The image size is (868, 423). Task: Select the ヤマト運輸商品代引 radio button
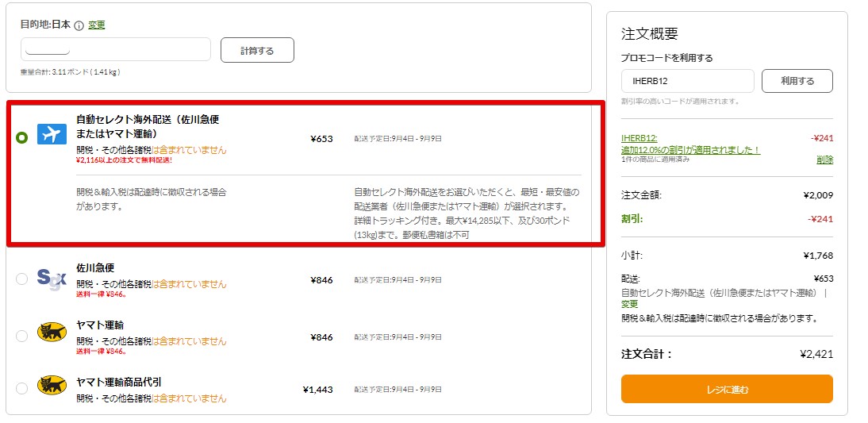click(x=21, y=388)
